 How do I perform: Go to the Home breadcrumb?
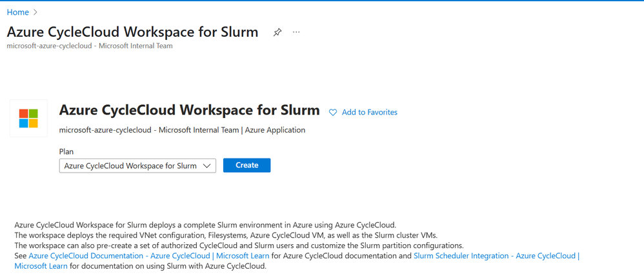point(18,12)
